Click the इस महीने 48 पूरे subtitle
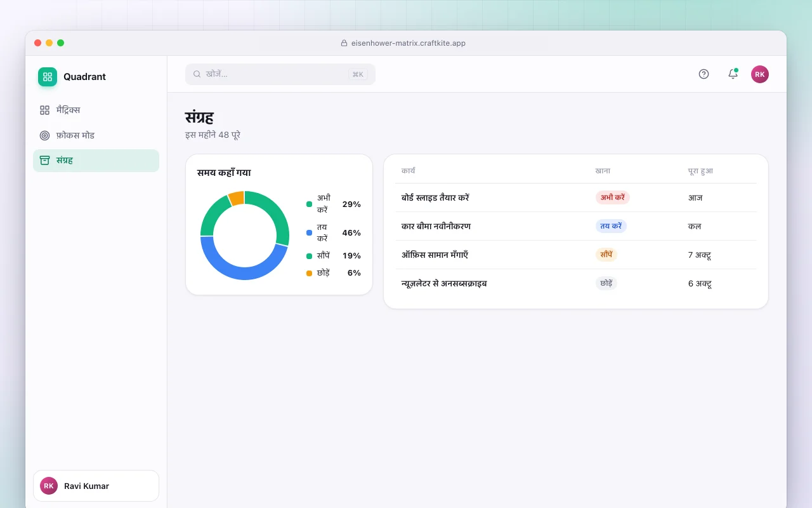Screen dimensions: 812x508 click(213, 135)
